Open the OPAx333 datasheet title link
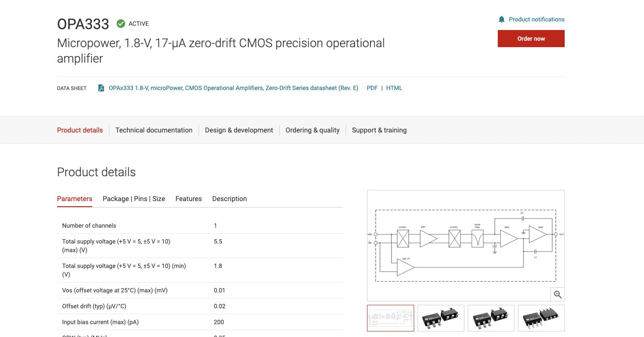644x337 pixels. pyautogui.click(x=233, y=88)
